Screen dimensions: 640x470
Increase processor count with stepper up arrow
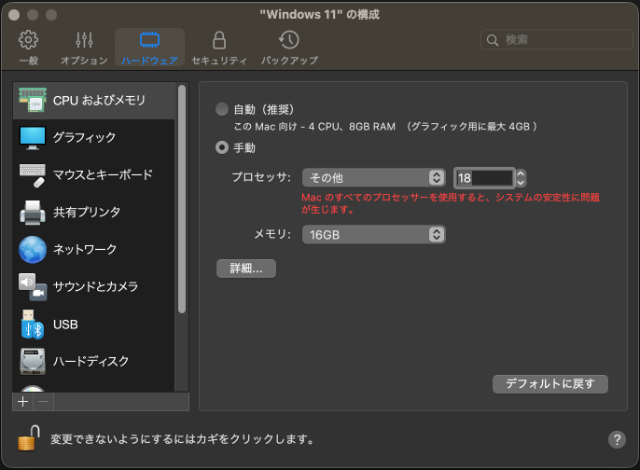point(521,173)
